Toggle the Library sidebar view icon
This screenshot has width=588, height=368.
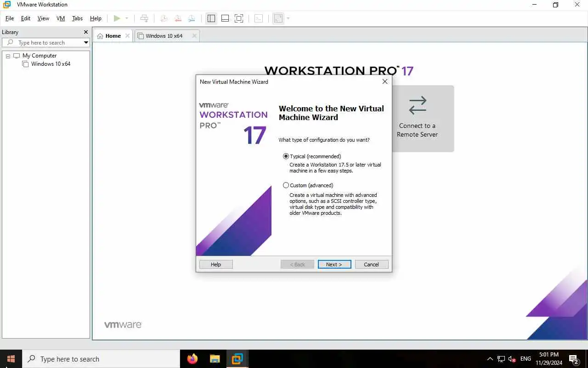coord(211,18)
